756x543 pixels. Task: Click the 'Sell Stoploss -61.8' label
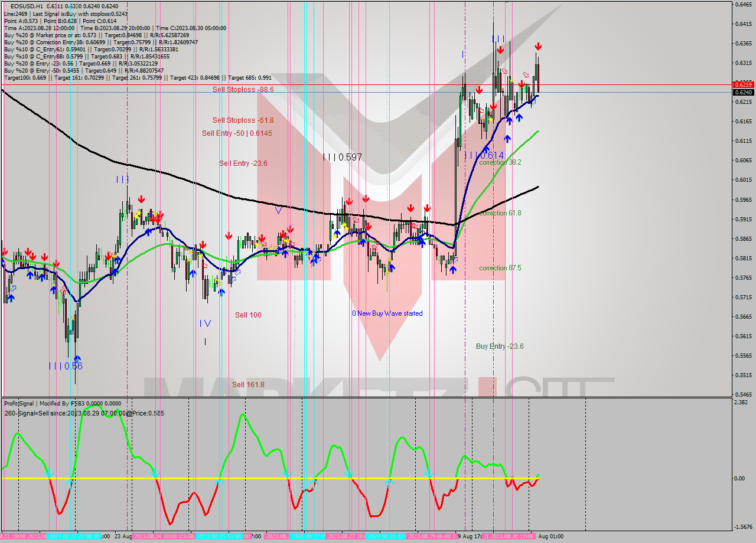[243, 120]
